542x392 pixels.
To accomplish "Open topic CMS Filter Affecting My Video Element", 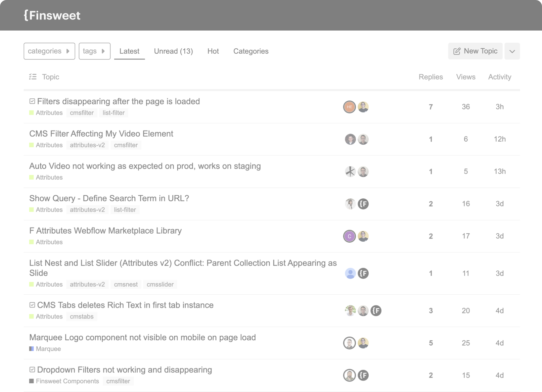I will (101, 134).
